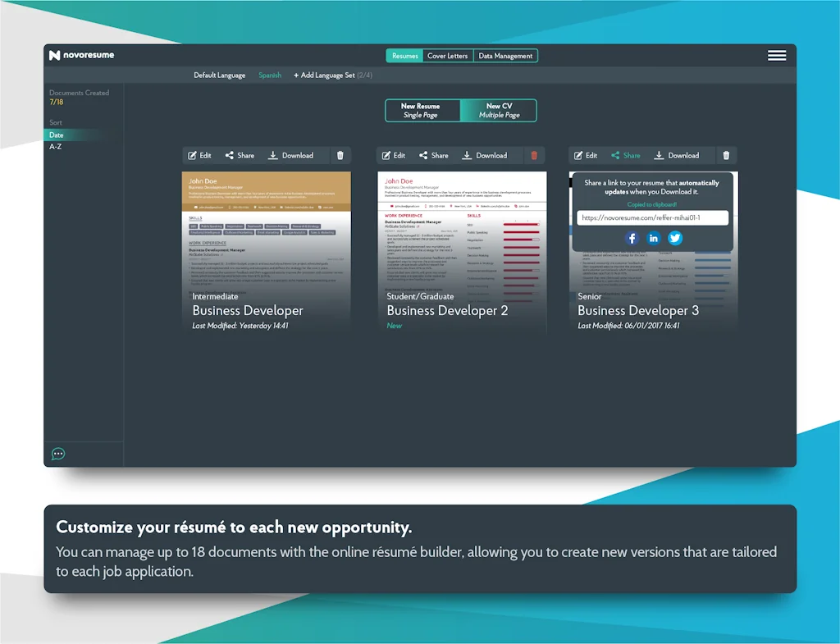Screen dimensions: 840x644
Task: Select the Spanish language set
Action: 270,75
